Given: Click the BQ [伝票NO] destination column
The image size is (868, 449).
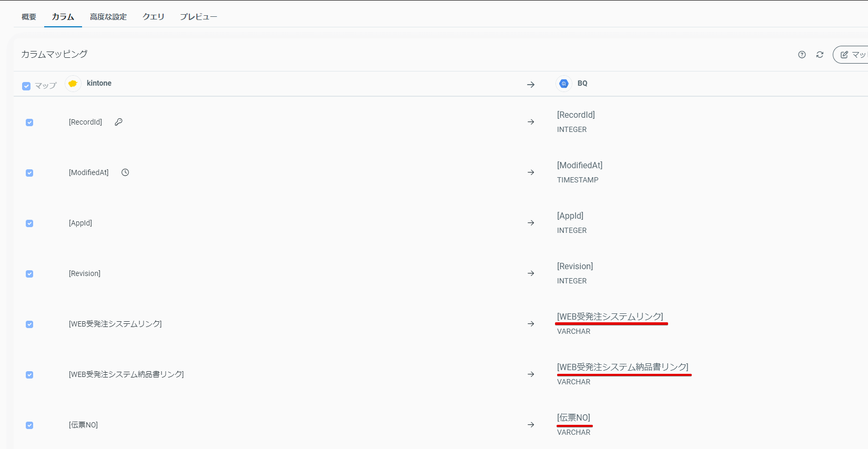Looking at the screenshot, I should click(574, 417).
